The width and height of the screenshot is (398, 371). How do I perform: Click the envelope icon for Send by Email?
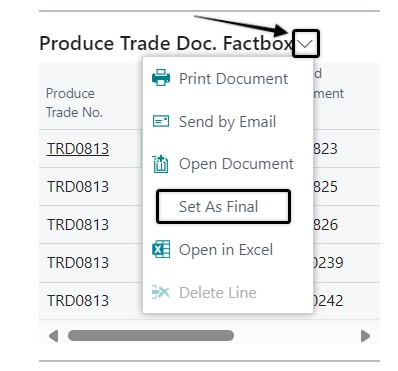161,121
